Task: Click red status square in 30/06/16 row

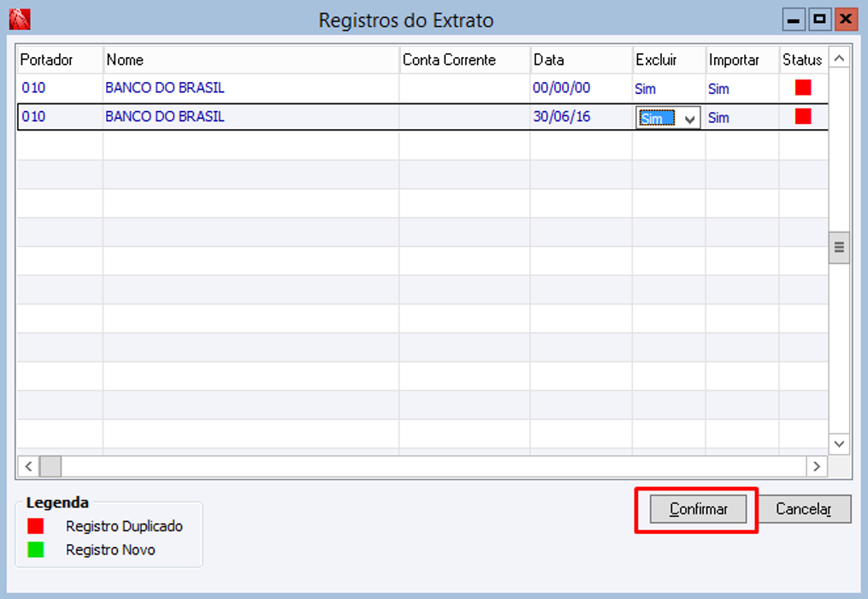Action: (803, 116)
